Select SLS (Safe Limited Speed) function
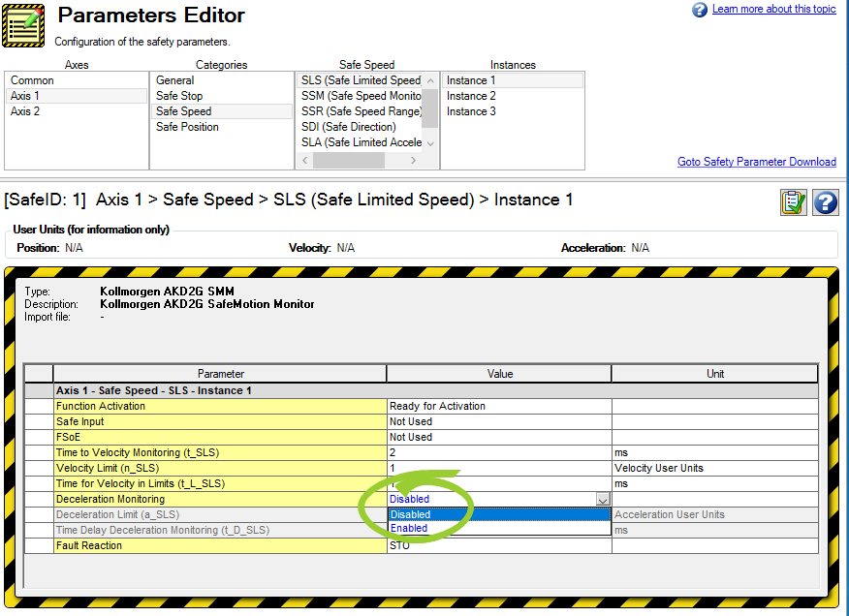 (360, 80)
